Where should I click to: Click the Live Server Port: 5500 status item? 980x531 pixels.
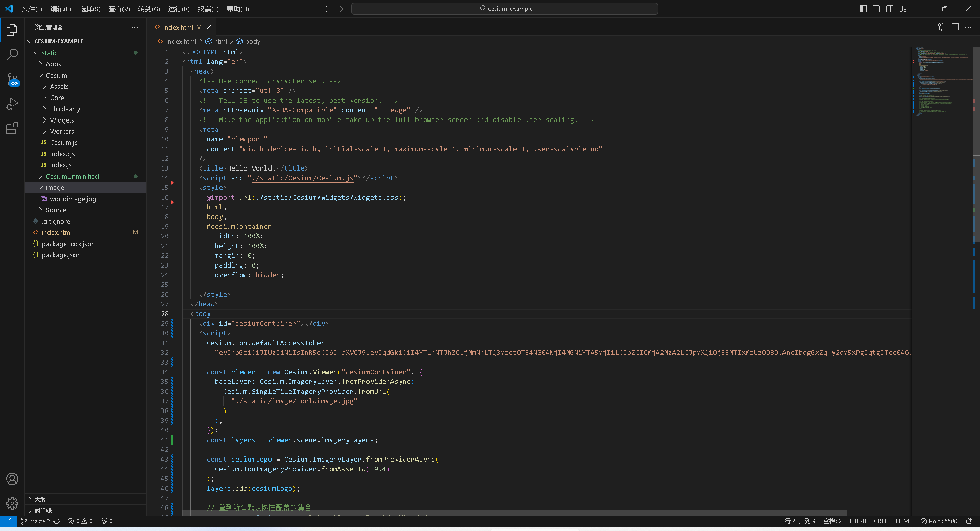(939, 521)
